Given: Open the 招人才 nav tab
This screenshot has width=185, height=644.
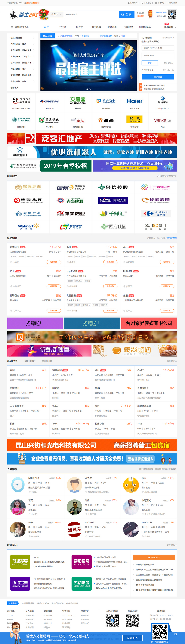Looking at the screenshot, I should point(79,27).
